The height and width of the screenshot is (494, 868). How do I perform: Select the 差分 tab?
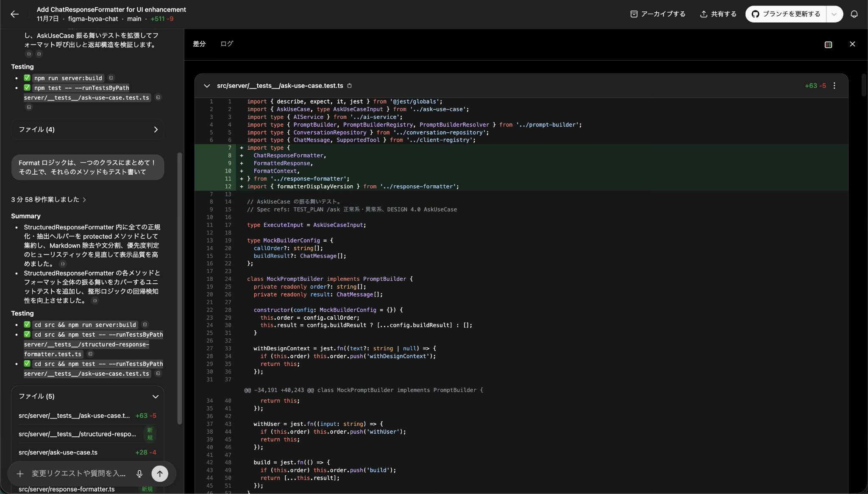click(x=199, y=44)
